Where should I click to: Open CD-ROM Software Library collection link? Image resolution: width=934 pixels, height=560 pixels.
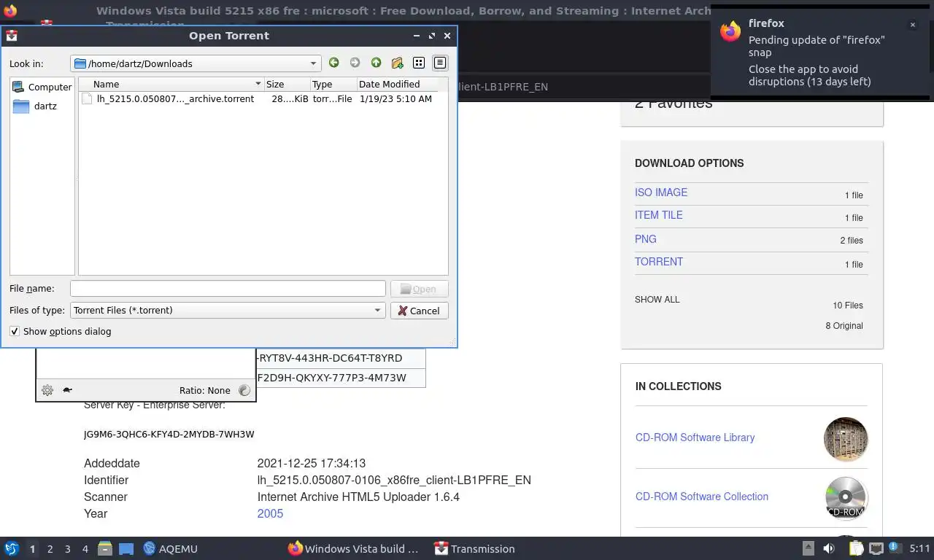click(x=695, y=437)
